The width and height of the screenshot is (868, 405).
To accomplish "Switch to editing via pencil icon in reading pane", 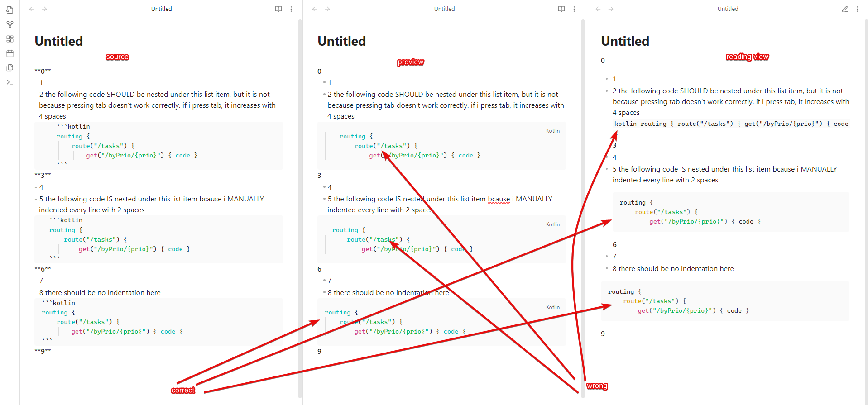I will [x=845, y=9].
